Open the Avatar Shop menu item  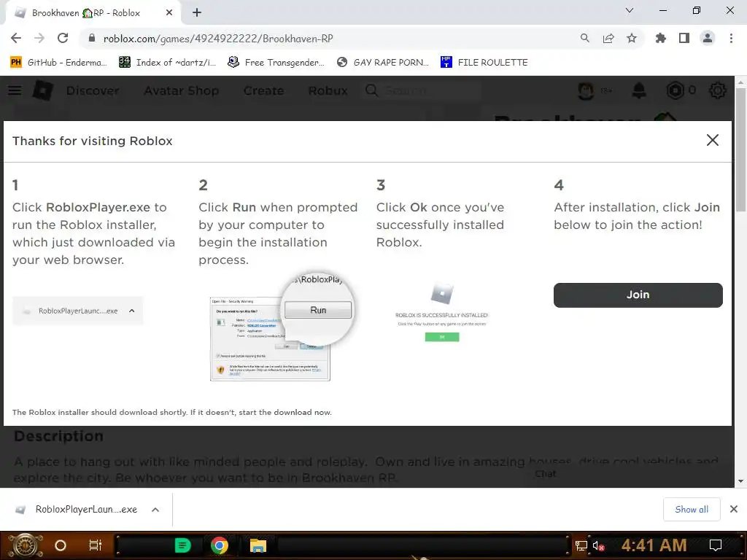point(182,90)
